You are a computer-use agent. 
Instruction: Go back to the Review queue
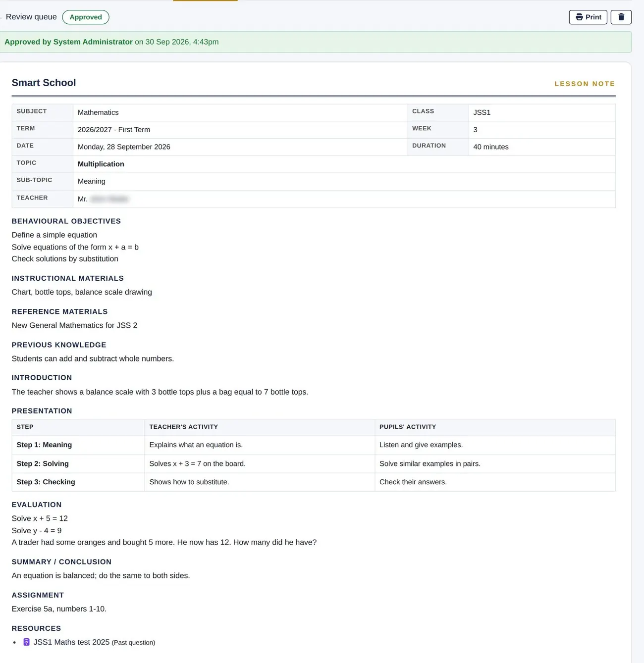coord(31,17)
